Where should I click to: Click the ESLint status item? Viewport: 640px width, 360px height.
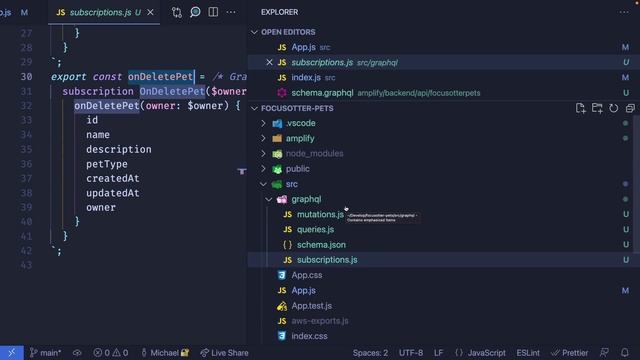point(528,353)
